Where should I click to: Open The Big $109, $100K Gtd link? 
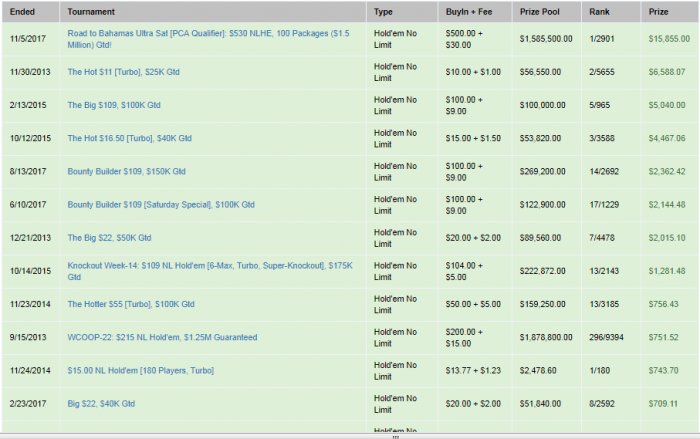[114, 105]
